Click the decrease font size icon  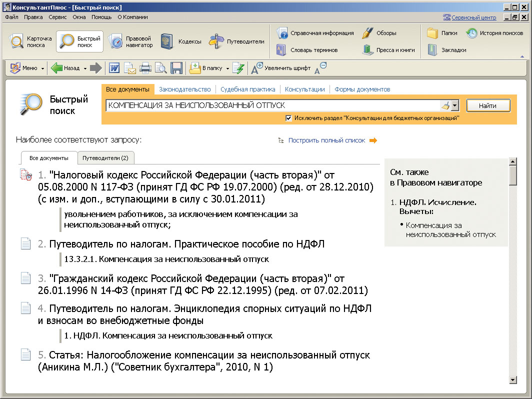[320, 68]
